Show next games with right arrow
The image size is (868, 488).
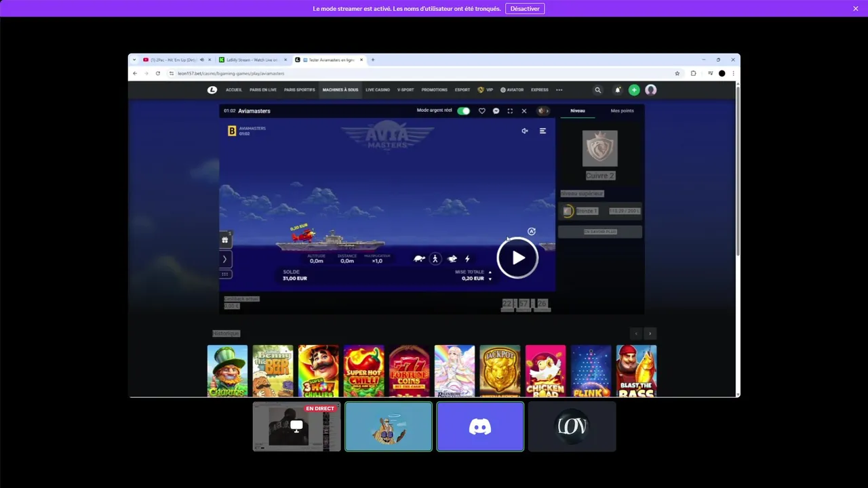650,333
